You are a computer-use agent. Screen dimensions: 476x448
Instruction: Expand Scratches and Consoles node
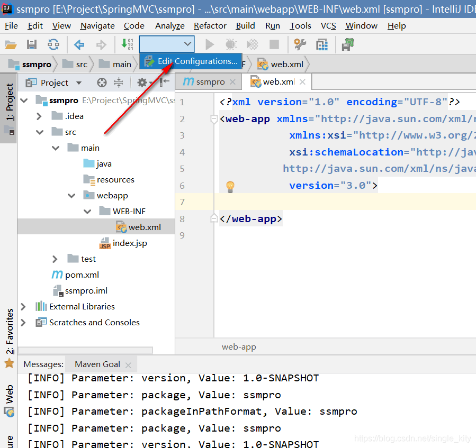(23, 323)
